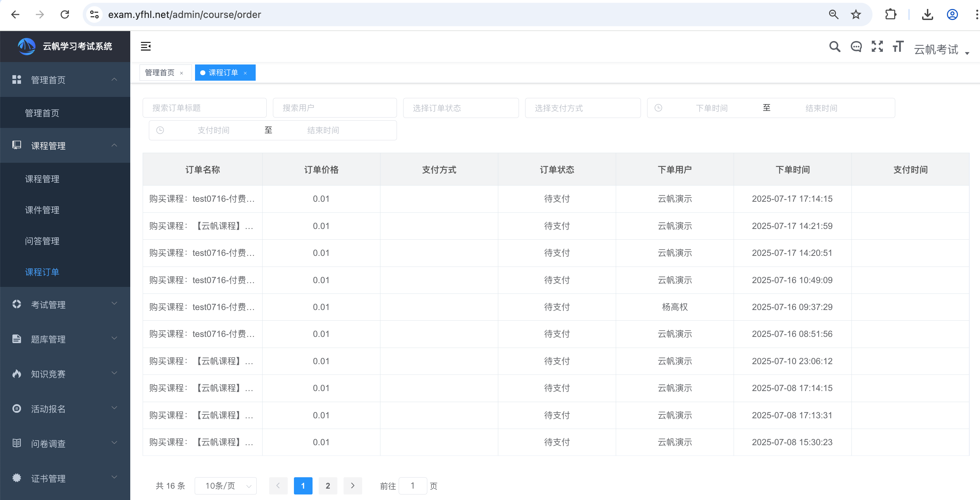
Task: Open font size adjustment icon
Action: tap(898, 47)
